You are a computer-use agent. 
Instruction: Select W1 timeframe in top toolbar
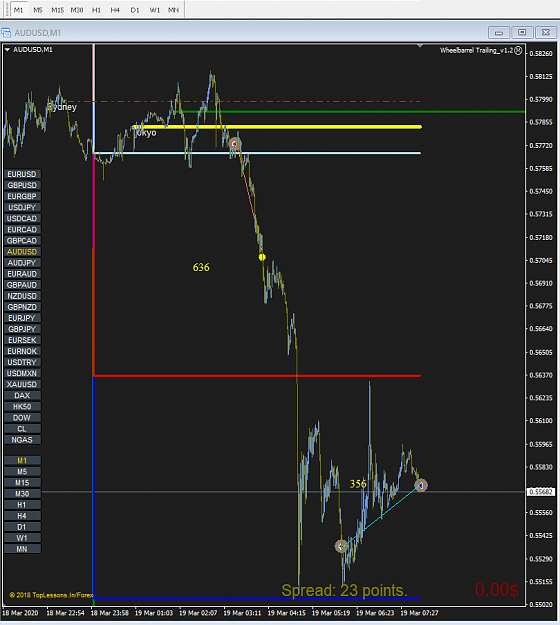coord(155,10)
